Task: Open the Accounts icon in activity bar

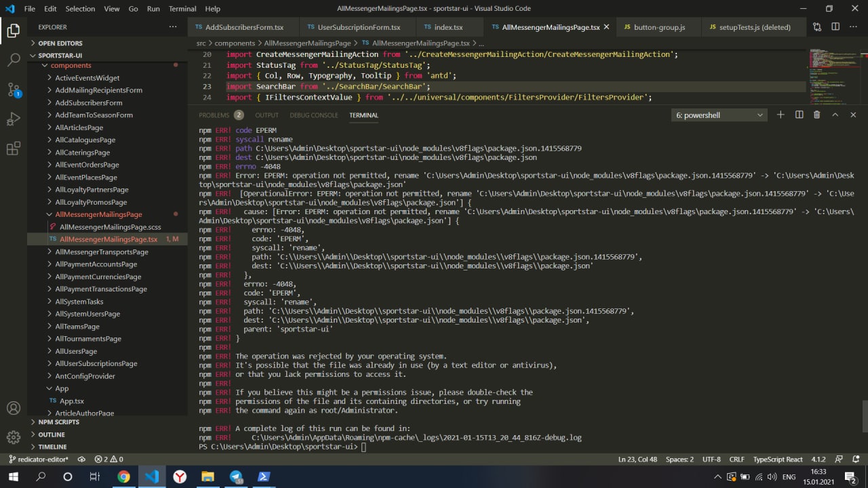Action: (x=13, y=408)
